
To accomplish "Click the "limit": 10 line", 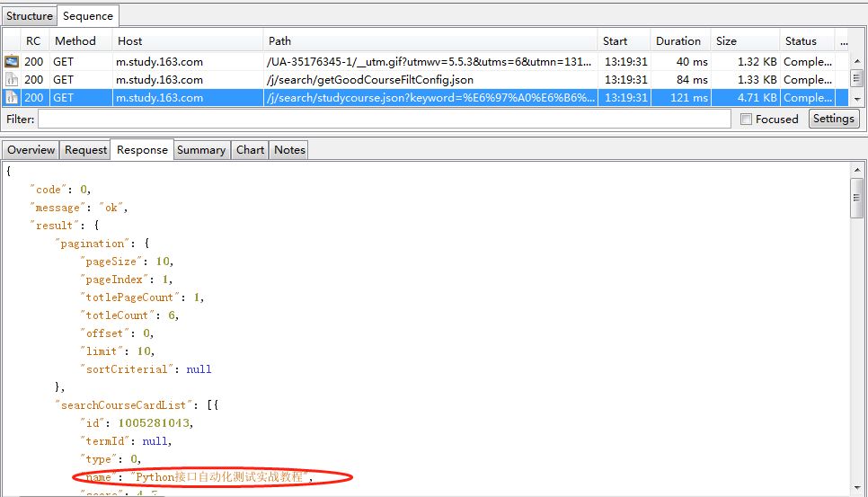I will coord(118,351).
